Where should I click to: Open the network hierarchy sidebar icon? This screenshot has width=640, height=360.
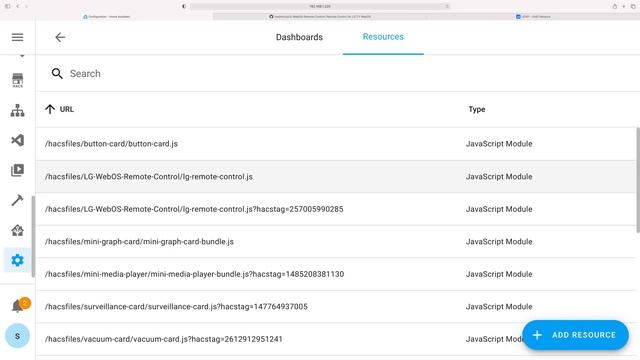(x=17, y=110)
